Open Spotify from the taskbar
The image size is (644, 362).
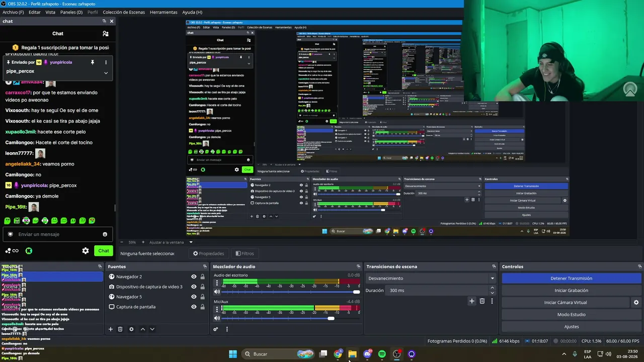pos(382,354)
